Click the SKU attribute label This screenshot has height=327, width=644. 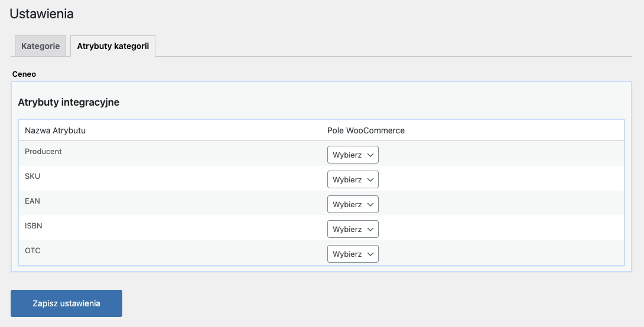point(32,176)
